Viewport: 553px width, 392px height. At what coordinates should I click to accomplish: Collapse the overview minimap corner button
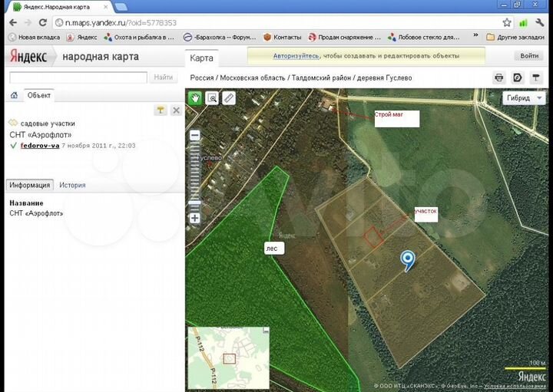pyautogui.click(x=266, y=331)
